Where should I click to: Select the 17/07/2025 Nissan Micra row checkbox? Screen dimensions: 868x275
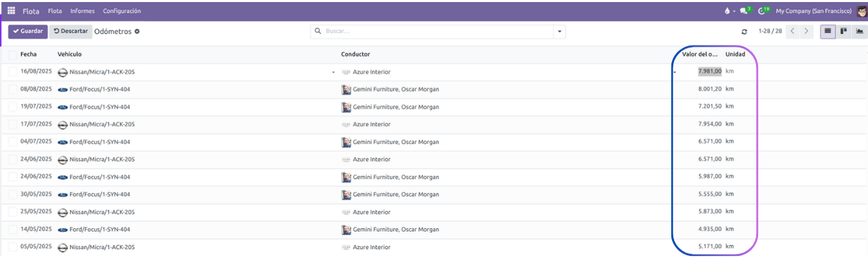pyautogui.click(x=12, y=124)
